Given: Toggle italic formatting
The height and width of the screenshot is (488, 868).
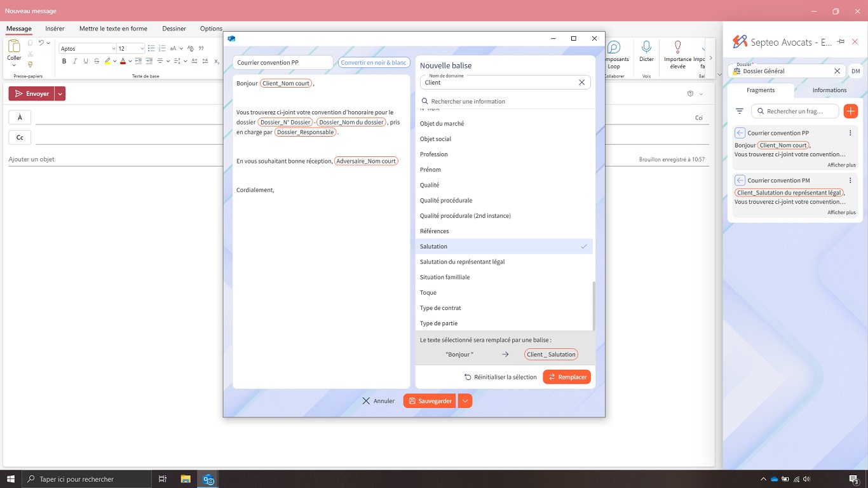Looking at the screenshot, I should tap(75, 61).
